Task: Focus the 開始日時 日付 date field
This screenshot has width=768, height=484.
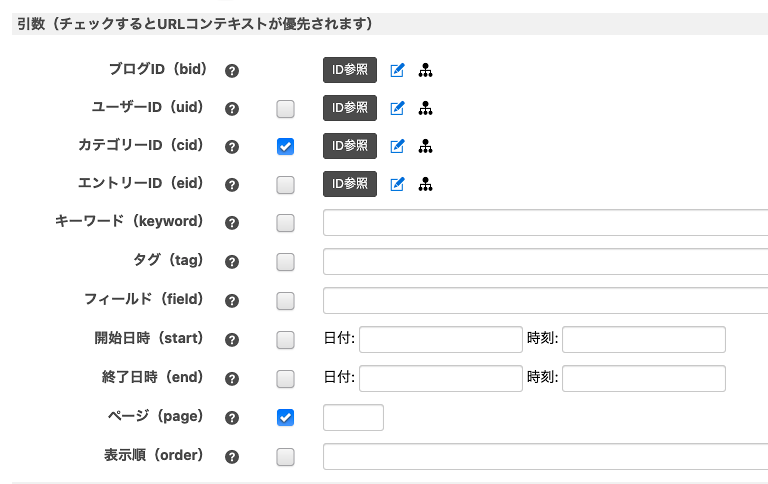Action: click(x=440, y=340)
